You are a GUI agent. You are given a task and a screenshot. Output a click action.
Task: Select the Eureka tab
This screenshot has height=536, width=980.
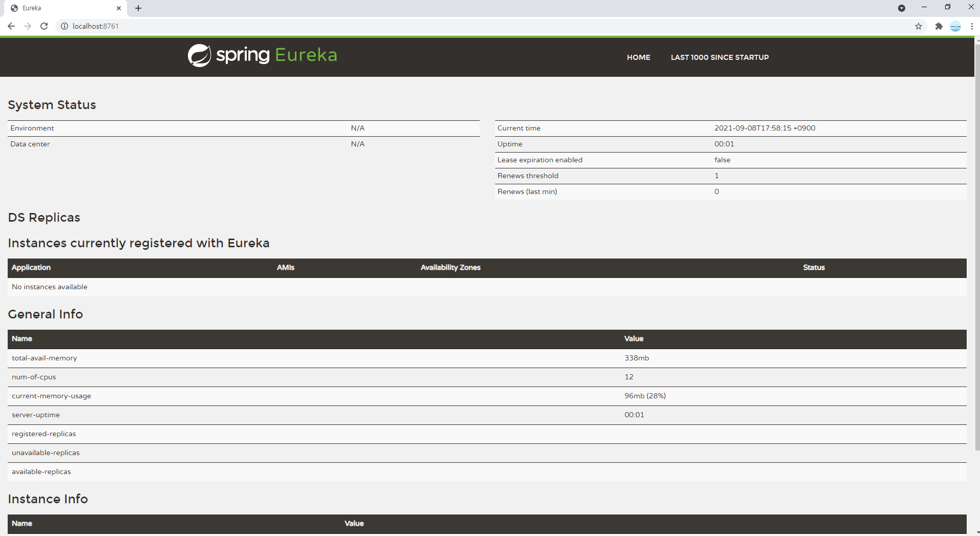(x=66, y=8)
